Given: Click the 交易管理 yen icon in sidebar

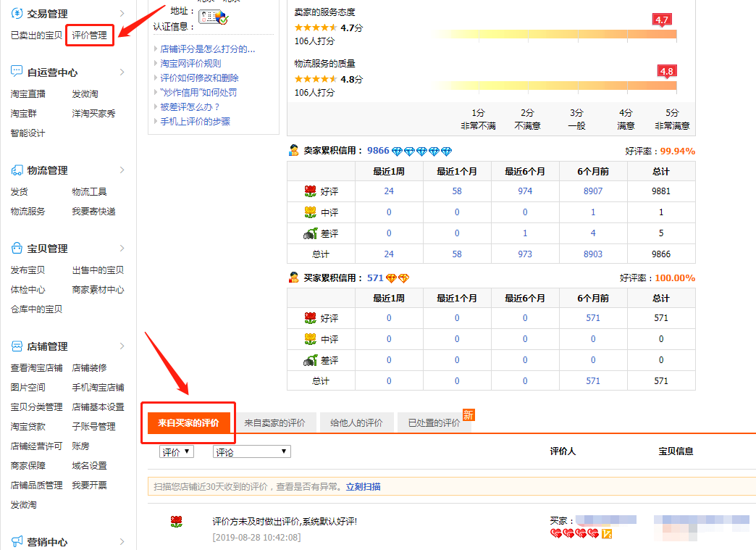Looking at the screenshot, I should [16, 13].
